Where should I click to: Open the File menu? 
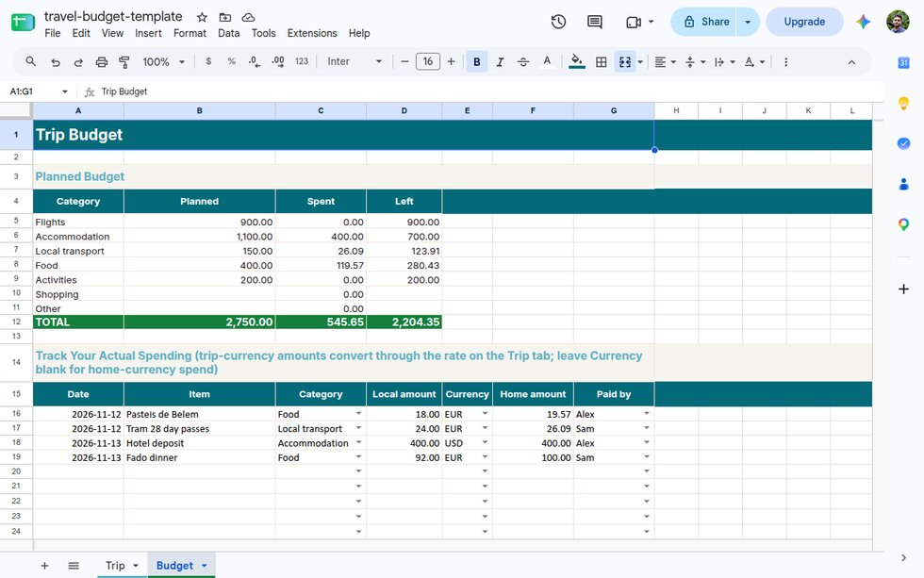(x=53, y=33)
